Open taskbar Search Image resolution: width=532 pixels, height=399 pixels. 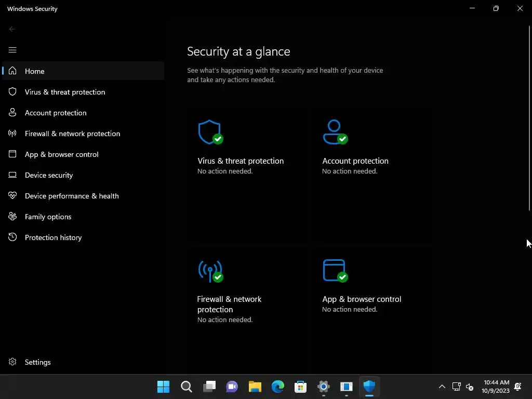pyautogui.click(x=187, y=387)
